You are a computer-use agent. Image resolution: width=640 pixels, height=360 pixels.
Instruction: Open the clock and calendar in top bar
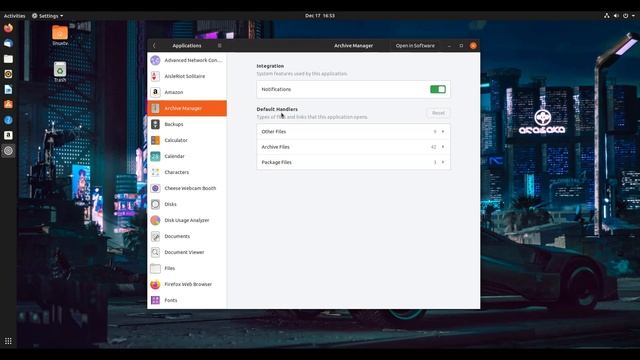(320, 16)
